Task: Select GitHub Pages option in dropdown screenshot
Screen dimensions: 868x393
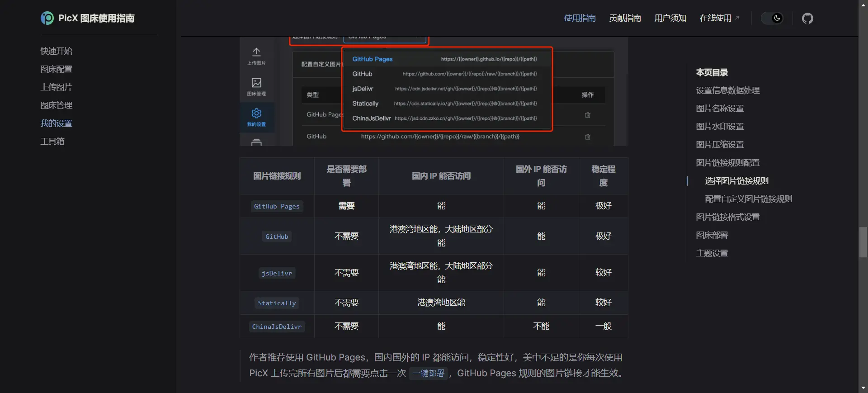Action: point(447,59)
